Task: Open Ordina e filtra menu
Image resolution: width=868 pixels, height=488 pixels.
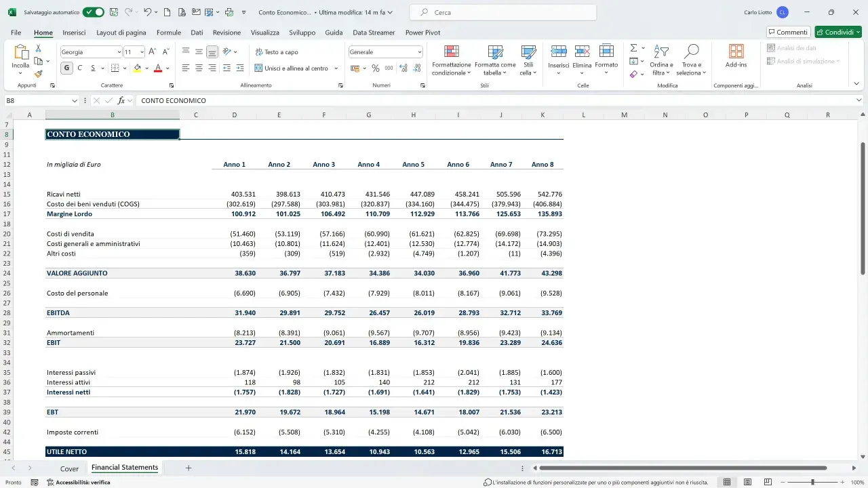Action: pos(661,60)
